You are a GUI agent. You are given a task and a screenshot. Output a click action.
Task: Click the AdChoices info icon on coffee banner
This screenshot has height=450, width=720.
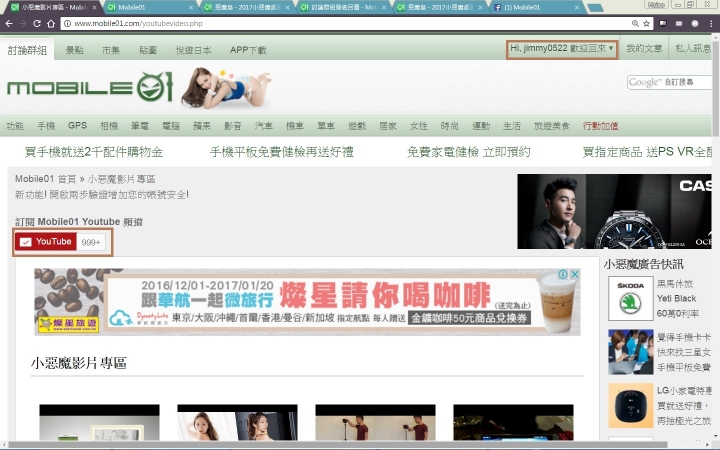[562, 274]
